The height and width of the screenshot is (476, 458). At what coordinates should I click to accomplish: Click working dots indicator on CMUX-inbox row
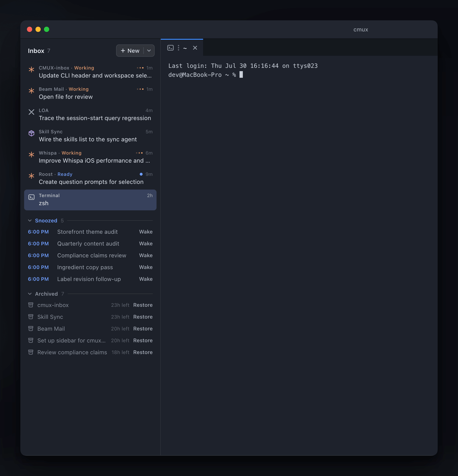[x=140, y=68]
